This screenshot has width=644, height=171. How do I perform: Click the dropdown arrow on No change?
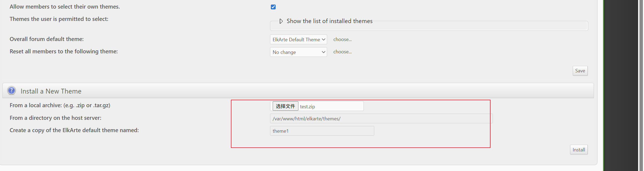[x=323, y=52]
